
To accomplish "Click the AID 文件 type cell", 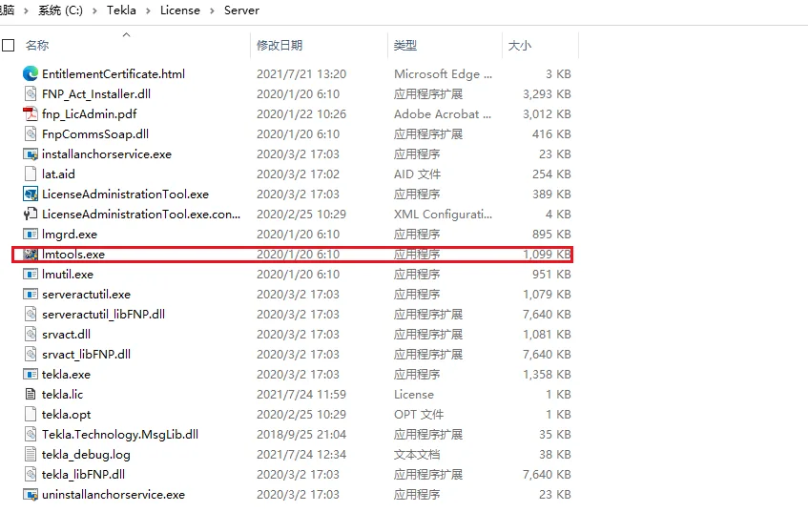I will [x=418, y=174].
